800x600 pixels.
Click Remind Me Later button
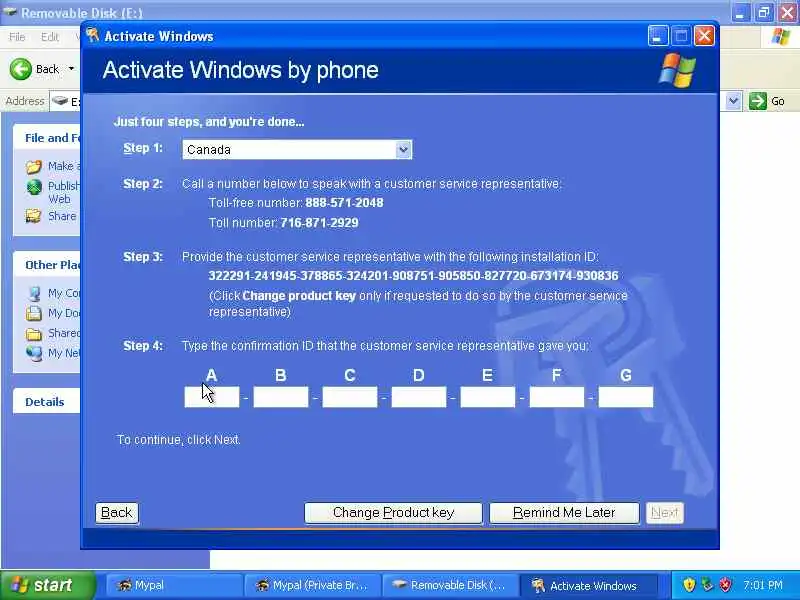click(x=564, y=513)
